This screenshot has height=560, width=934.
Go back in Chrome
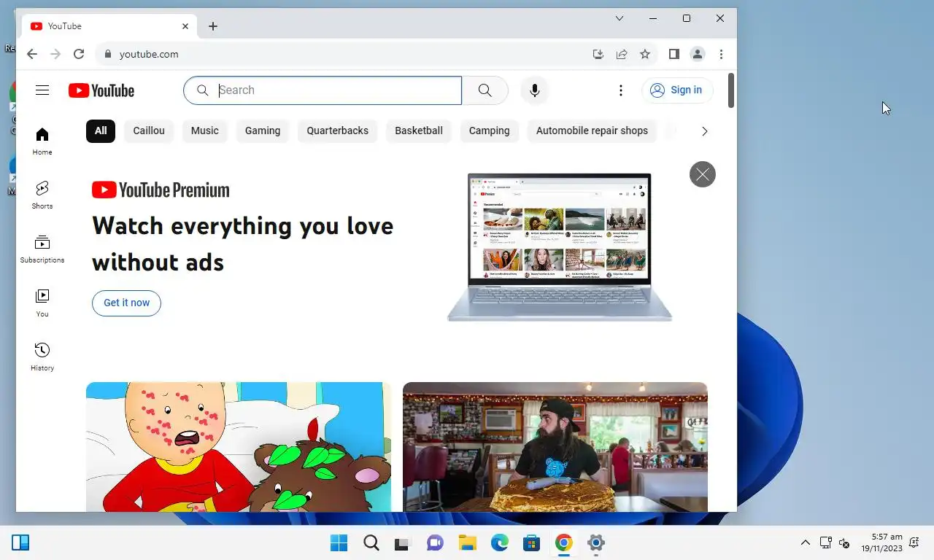pyautogui.click(x=31, y=54)
